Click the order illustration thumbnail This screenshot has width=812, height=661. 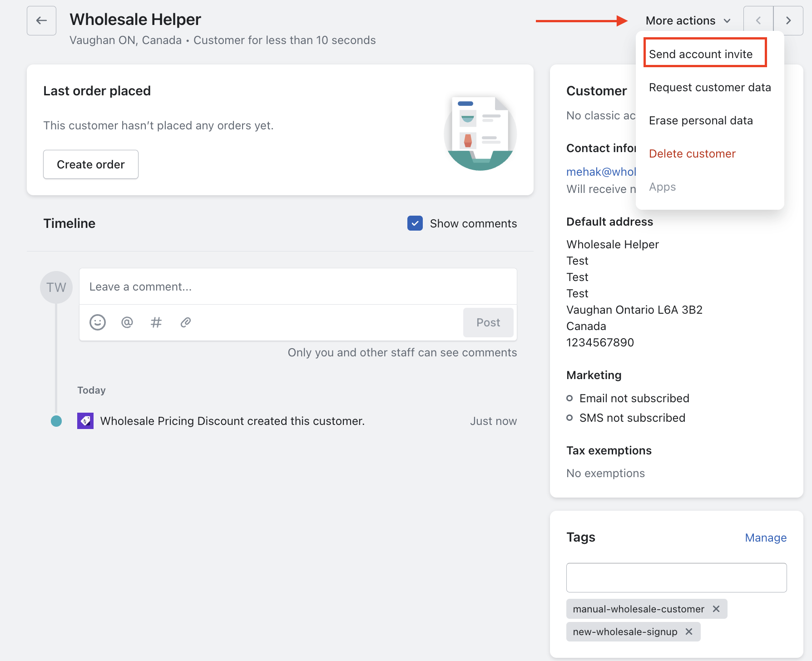[x=480, y=133]
